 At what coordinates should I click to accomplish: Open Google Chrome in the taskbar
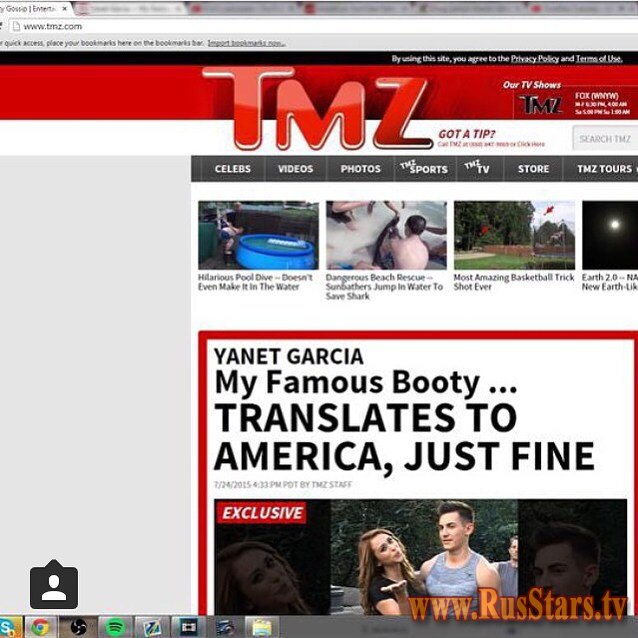[40, 627]
